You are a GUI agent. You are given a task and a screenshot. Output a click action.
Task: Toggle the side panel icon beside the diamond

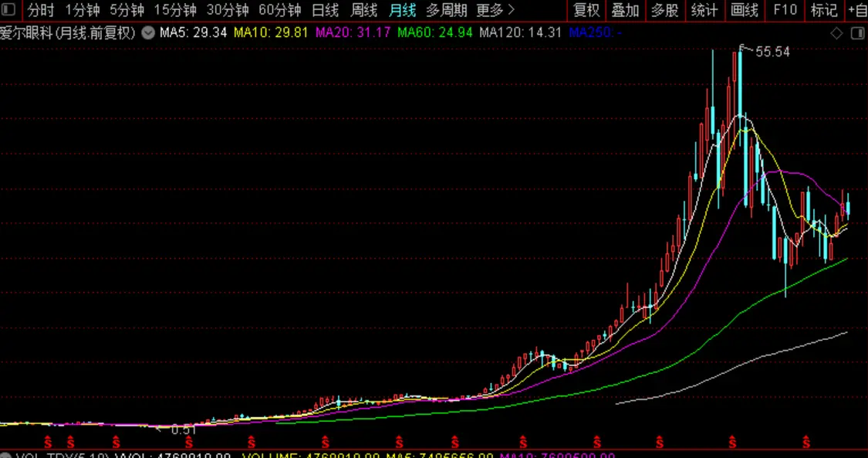856,33
